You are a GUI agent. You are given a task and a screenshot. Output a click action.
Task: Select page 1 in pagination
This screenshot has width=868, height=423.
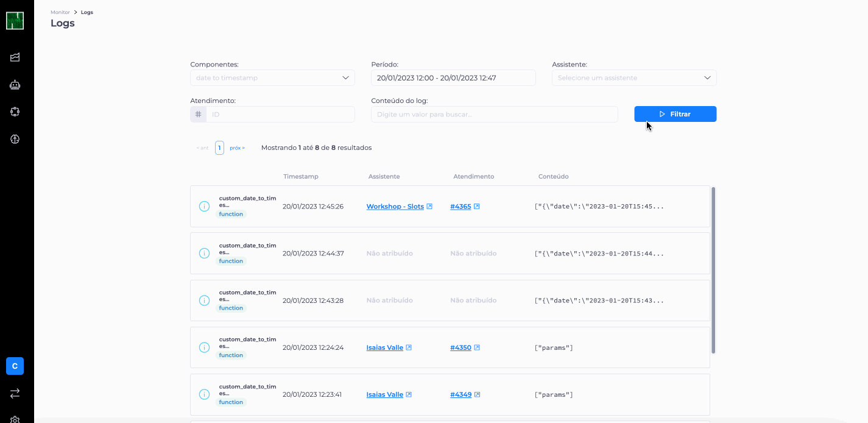coord(219,148)
